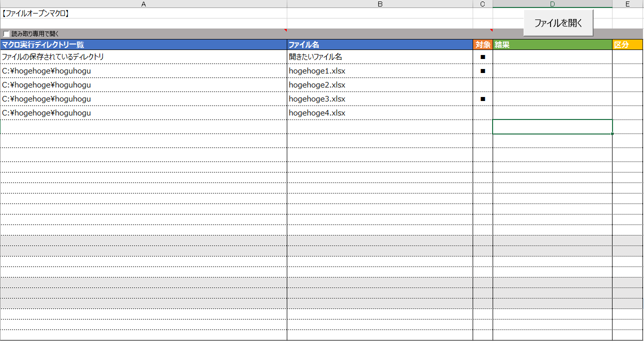This screenshot has height=341, width=644.
Task: Click the 区分 cell in the hogehoge1.xlsx row
Action: pyautogui.click(x=628, y=71)
